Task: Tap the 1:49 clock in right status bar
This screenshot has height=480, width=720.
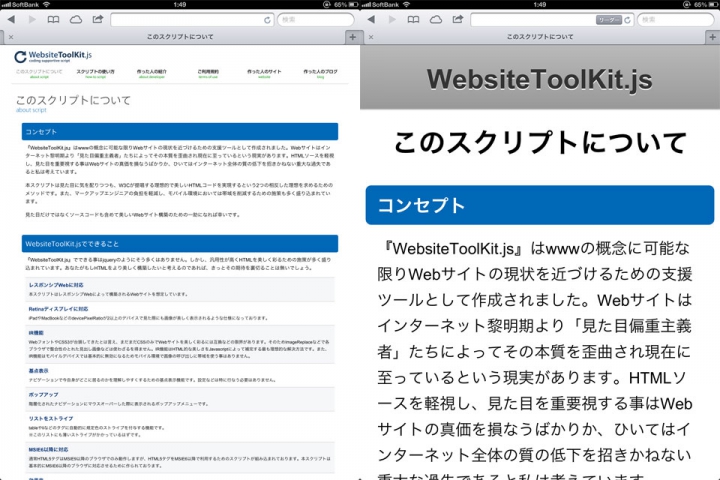Action: [x=540, y=4]
